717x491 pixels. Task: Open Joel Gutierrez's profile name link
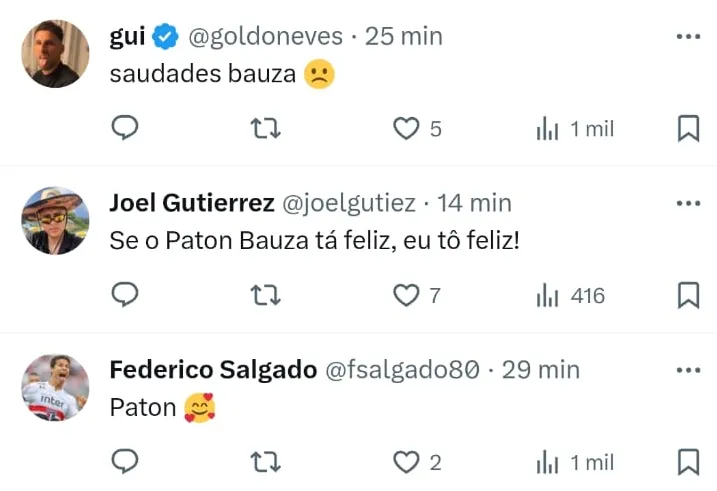(191, 203)
